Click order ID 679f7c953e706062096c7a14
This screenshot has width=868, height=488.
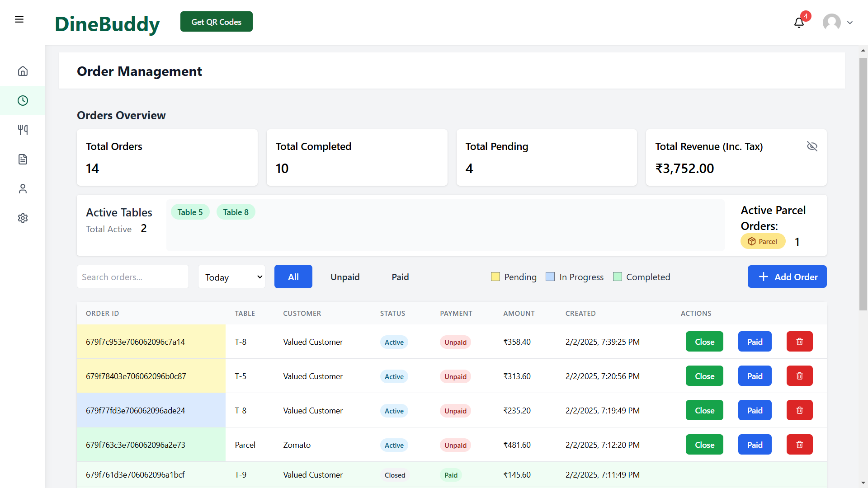coord(135,342)
